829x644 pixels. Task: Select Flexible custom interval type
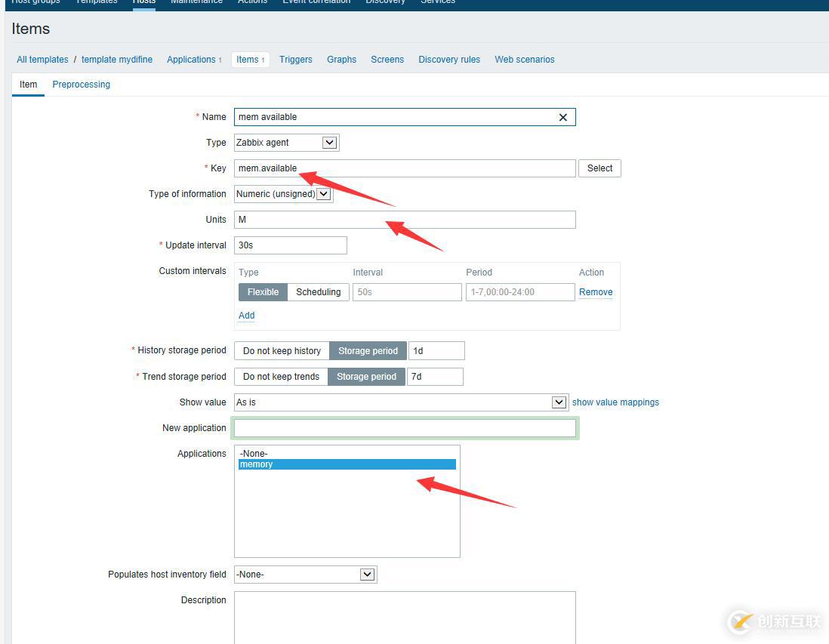(263, 292)
